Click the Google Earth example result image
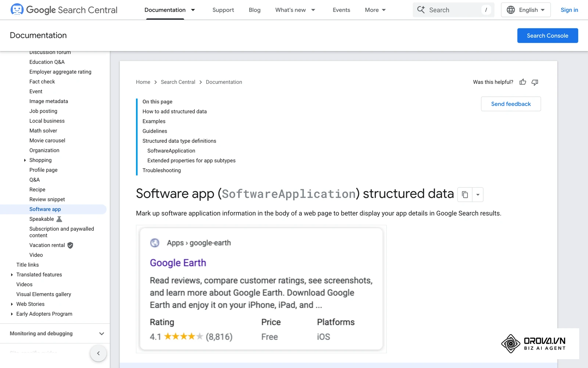 pos(261,289)
